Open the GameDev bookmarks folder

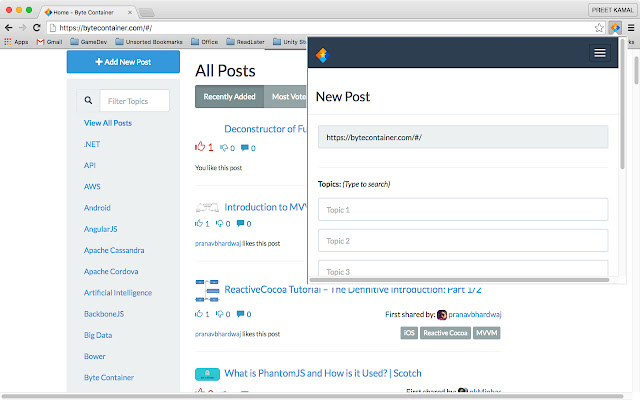(x=89, y=42)
